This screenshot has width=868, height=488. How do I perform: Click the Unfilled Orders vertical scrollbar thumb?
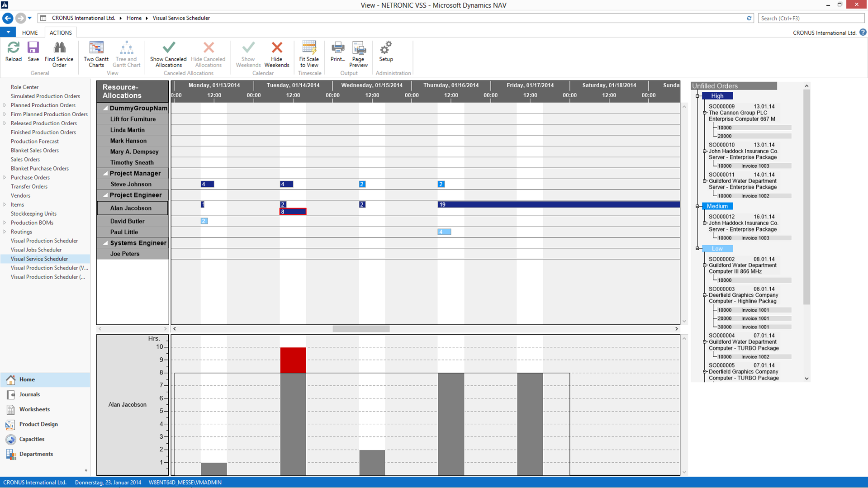pyautogui.click(x=806, y=197)
